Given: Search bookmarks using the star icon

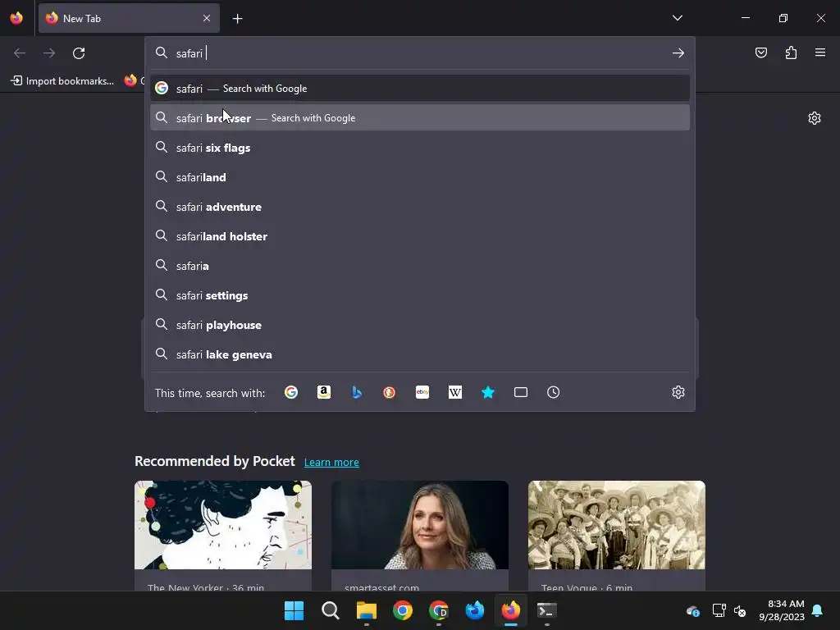Looking at the screenshot, I should tap(488, 393).
